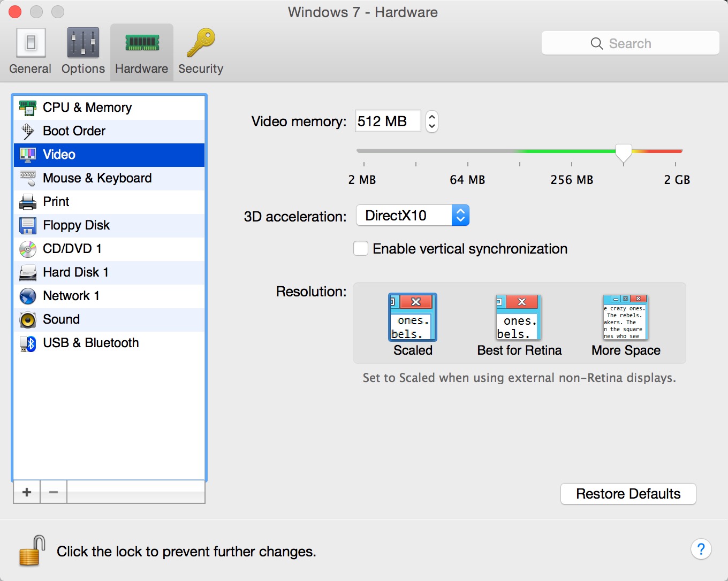
Task: Click the Search field
Action: coord(630,43)
